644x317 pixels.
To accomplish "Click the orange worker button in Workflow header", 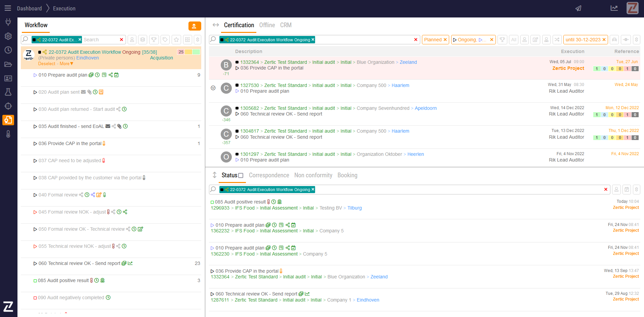I will pos(195,26).
